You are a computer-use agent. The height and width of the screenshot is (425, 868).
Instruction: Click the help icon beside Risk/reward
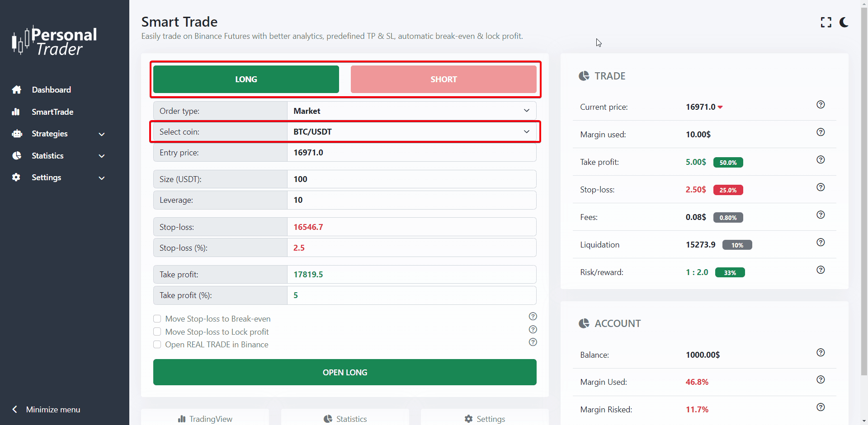point(821,270)
